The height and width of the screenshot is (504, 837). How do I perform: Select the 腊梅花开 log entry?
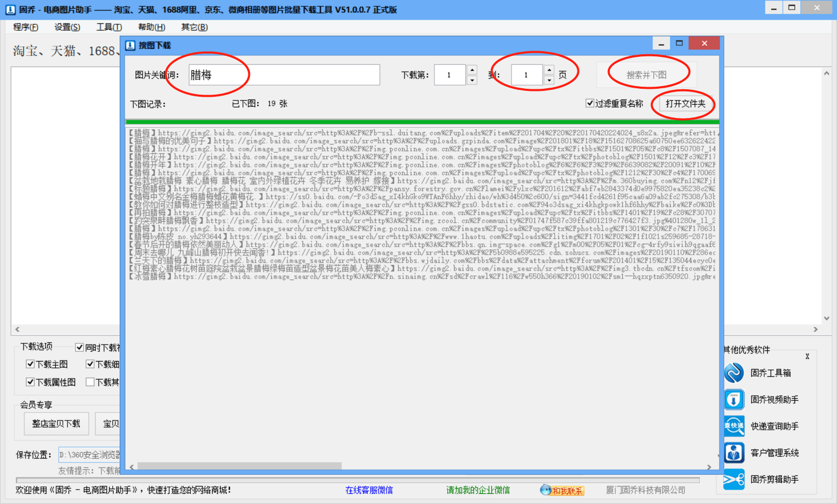coord(422,157)
